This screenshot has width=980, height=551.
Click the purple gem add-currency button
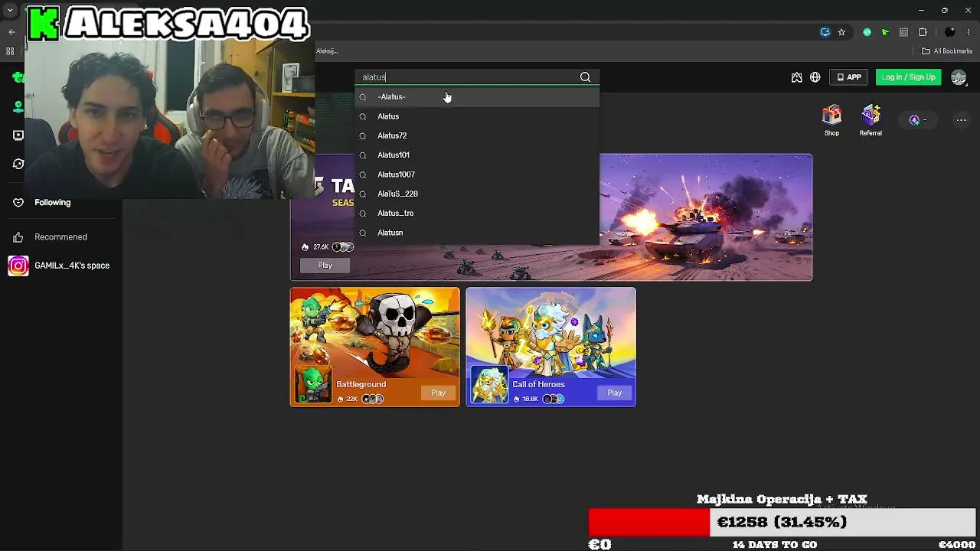tap(914, 120)
